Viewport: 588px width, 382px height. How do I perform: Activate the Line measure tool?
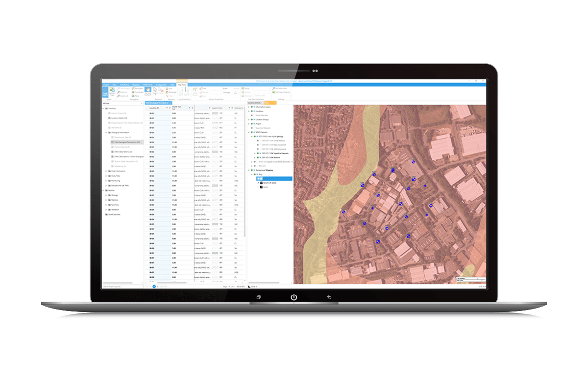pyautogui.click(x=169, y=88)
